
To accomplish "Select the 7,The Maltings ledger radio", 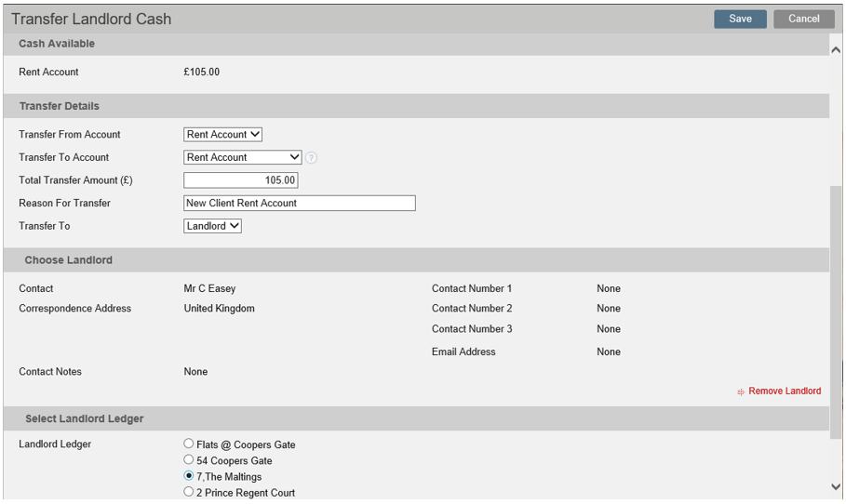I will coord(188,475).
